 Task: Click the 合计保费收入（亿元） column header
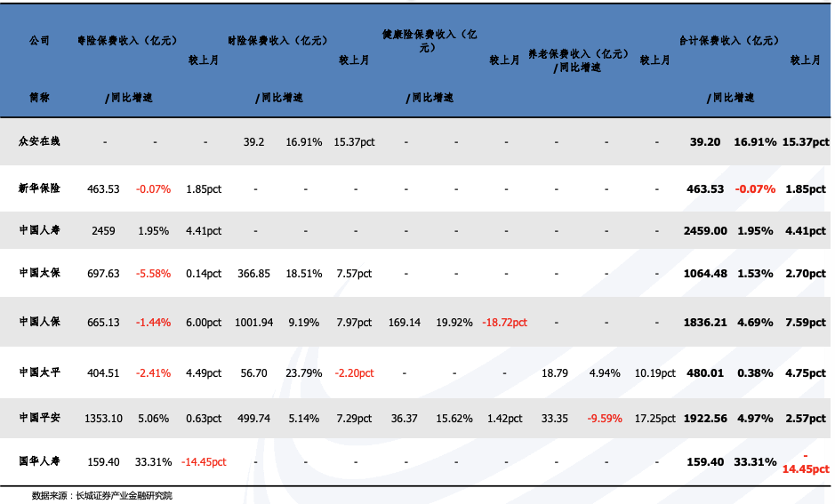pyautogui.click(x=729, y=41)
